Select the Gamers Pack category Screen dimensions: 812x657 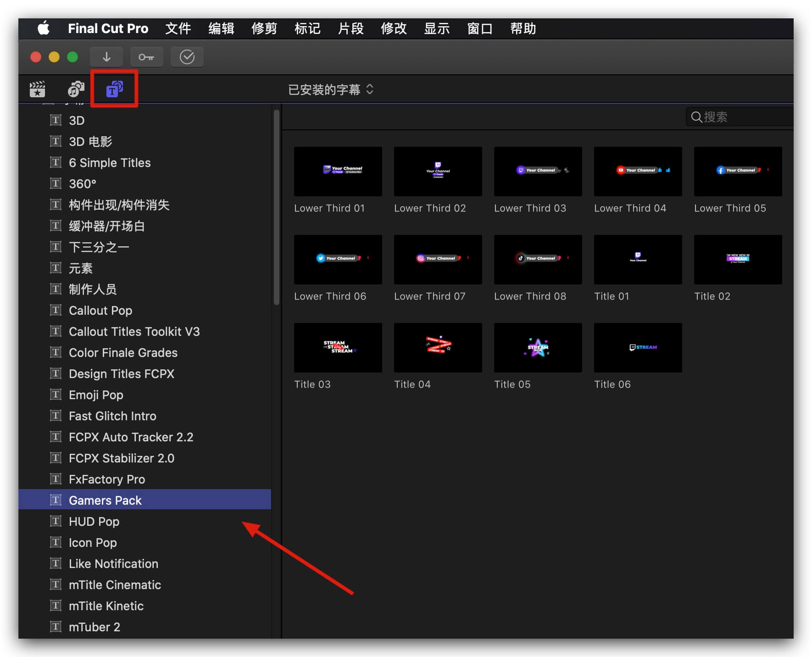tap(145, 500)
